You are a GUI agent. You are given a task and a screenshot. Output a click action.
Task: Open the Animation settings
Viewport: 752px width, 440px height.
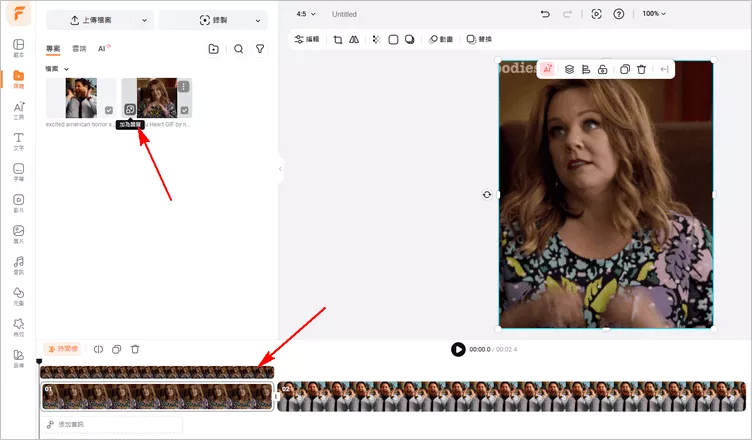coord(441,39)
